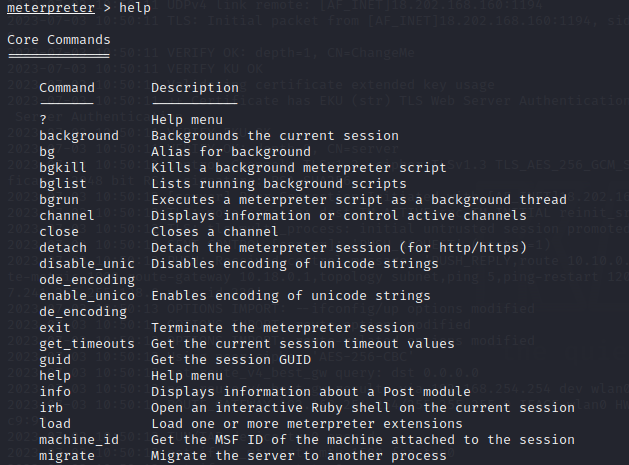Click the migrate command name
This screenshot has width=629, height=465.
67,456
